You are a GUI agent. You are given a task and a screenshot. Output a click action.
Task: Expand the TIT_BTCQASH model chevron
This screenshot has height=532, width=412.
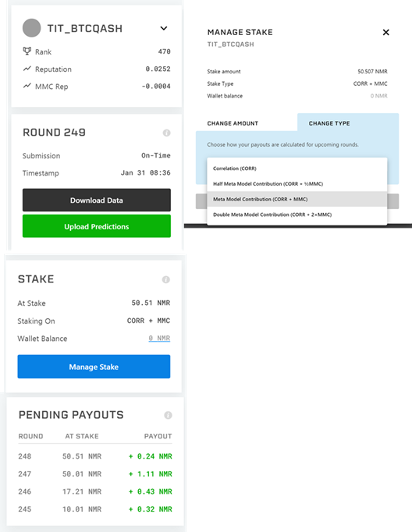click(164, 28)
